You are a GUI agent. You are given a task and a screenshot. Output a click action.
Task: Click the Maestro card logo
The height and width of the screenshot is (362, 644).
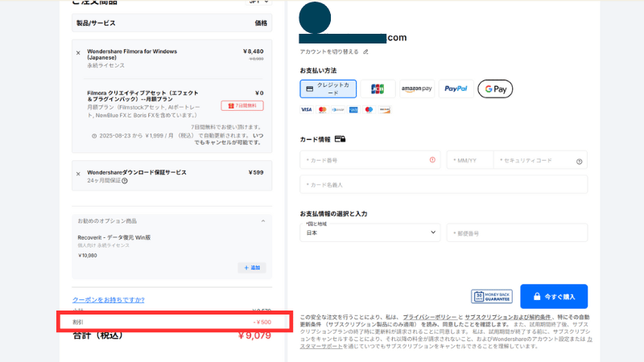click(x=369, y=109)
